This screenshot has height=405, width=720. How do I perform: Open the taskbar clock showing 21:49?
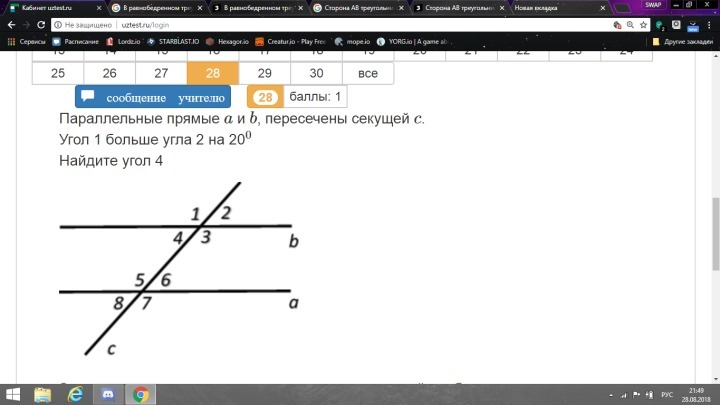tap(697, 395)
